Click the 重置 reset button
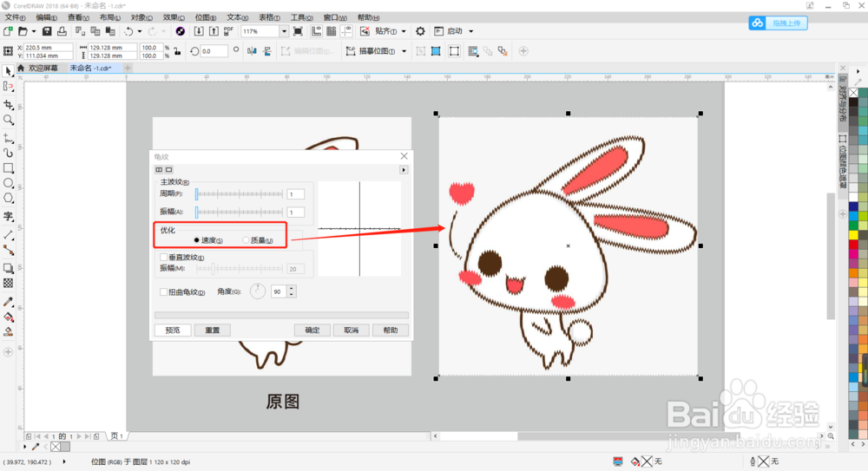 point(213,330)
